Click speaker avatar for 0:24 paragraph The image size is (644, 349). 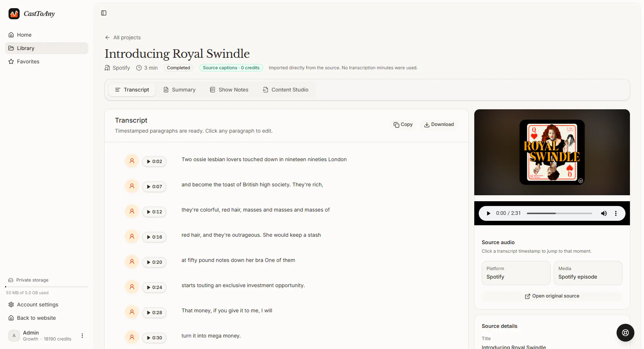coord(132,287)
